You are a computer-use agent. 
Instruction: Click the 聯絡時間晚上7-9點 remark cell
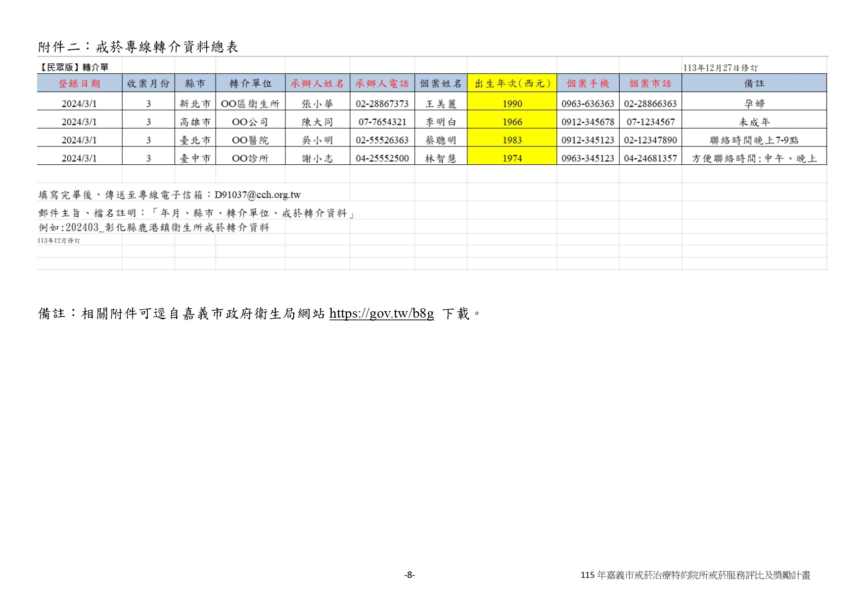click(x=754, y=141)
